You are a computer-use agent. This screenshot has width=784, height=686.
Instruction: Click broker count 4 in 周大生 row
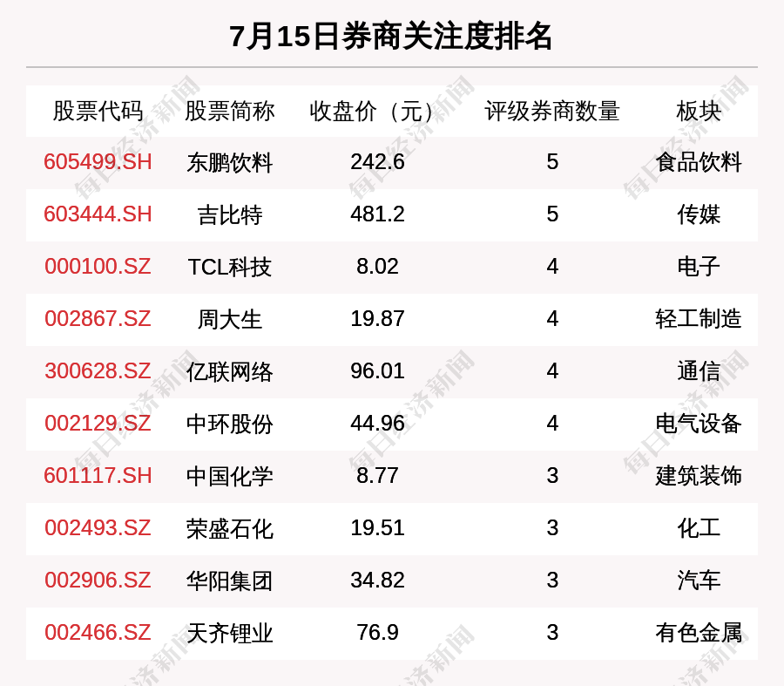coord(552,319)
